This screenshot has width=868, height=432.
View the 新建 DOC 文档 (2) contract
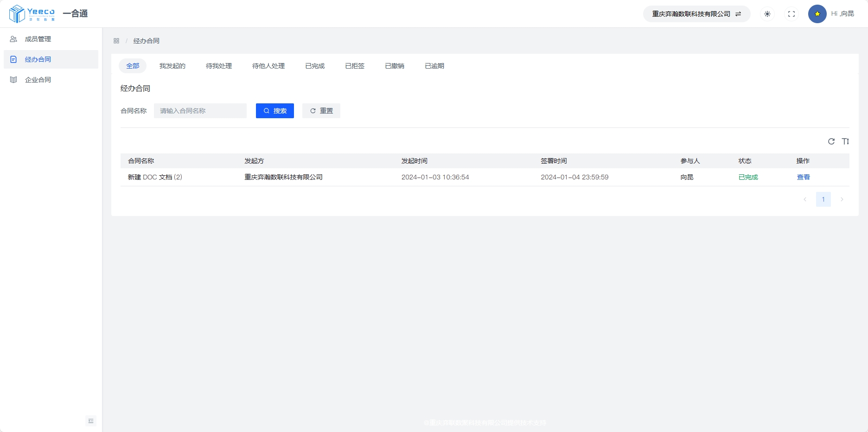point(803,177)
